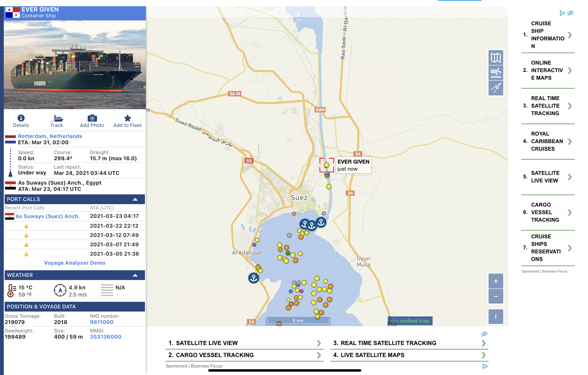Click the lock icon for 2021-03-12 07:49

point(26,236)
